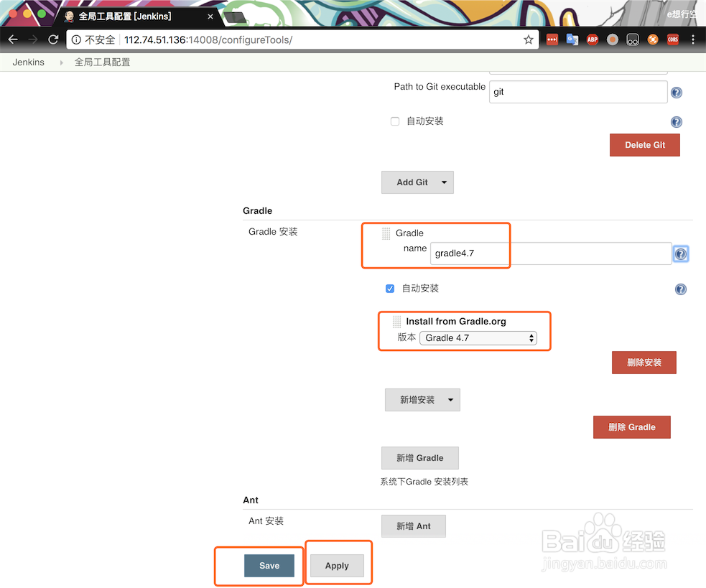This screenshot has width=706, height=588.
Task: Open the LastPass extension icon
Action: coord(552,39)
